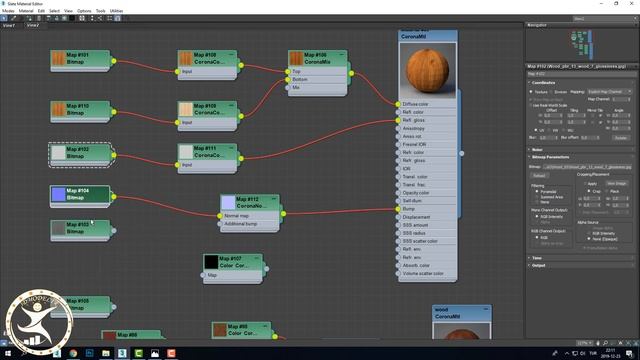The height and width of the screenshot is (360, 640).
Task: Open the Windows Start menu
Action: tap(7, 353)
